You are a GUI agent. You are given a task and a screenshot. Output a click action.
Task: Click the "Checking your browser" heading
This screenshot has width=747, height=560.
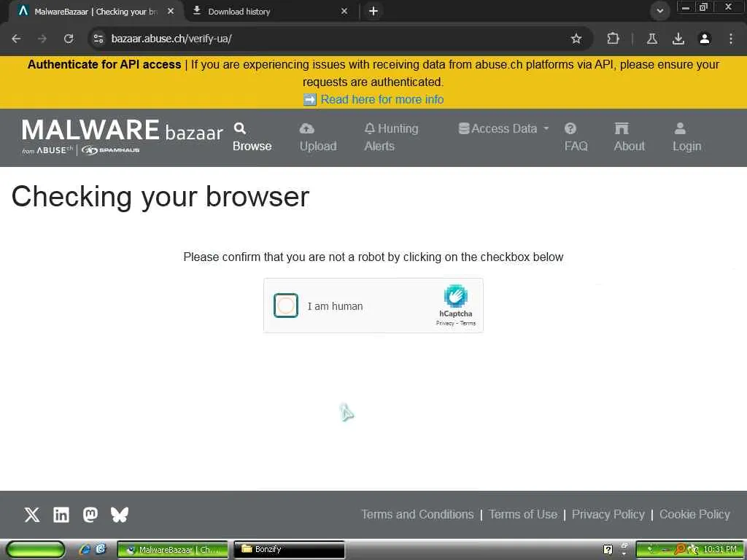coord(160,197)
